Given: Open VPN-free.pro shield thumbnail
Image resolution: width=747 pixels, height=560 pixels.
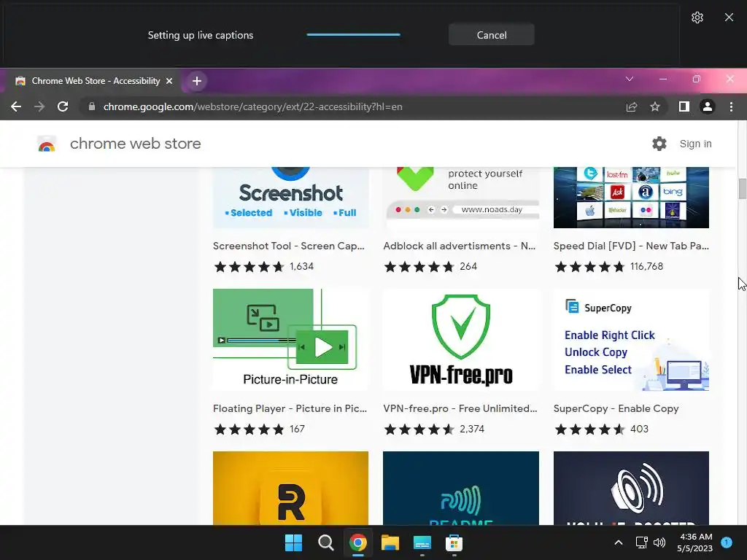Looking at the screenshot, I should (461, 340).
